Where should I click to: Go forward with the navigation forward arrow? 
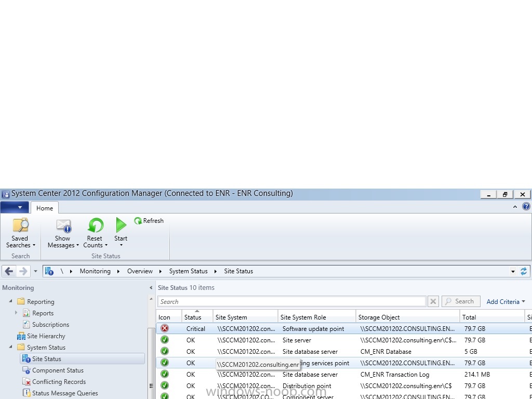(x=23, y=271)
